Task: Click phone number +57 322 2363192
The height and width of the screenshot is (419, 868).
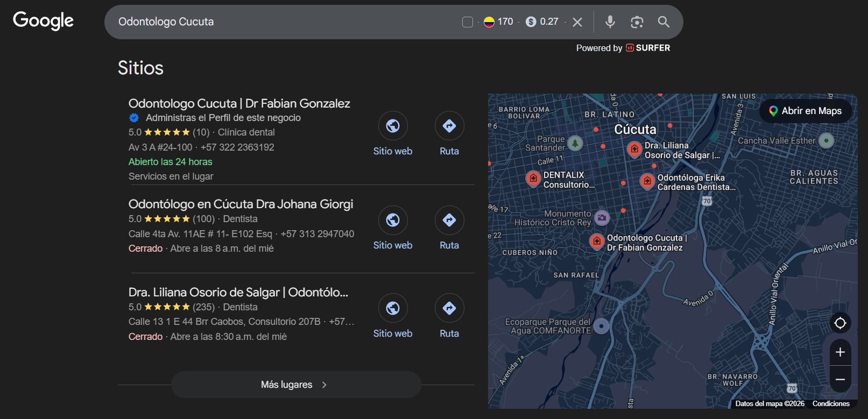Action: pos(237,147)
